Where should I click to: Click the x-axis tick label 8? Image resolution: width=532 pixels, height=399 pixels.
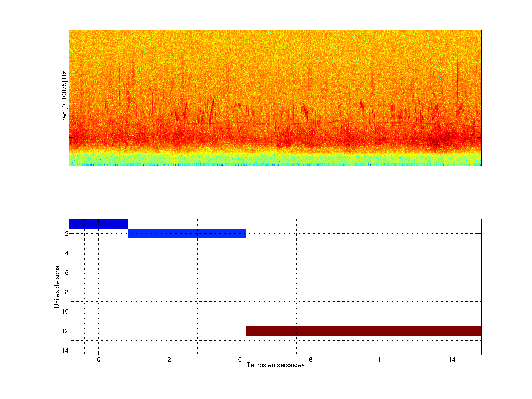point(311,359)
